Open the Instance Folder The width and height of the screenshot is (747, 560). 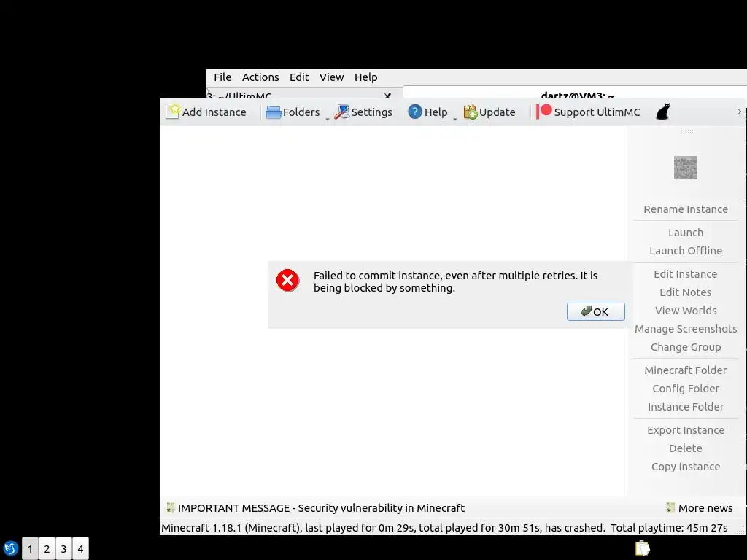686,406
